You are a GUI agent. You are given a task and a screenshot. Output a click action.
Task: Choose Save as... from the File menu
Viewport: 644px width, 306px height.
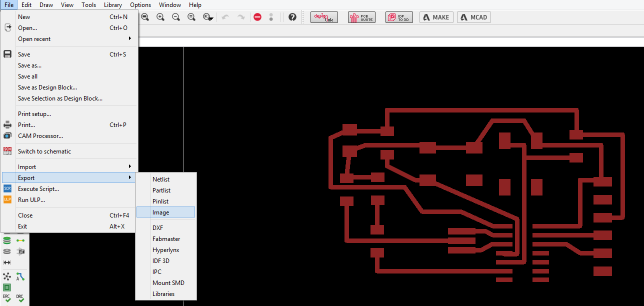click(x=69, y=65)
